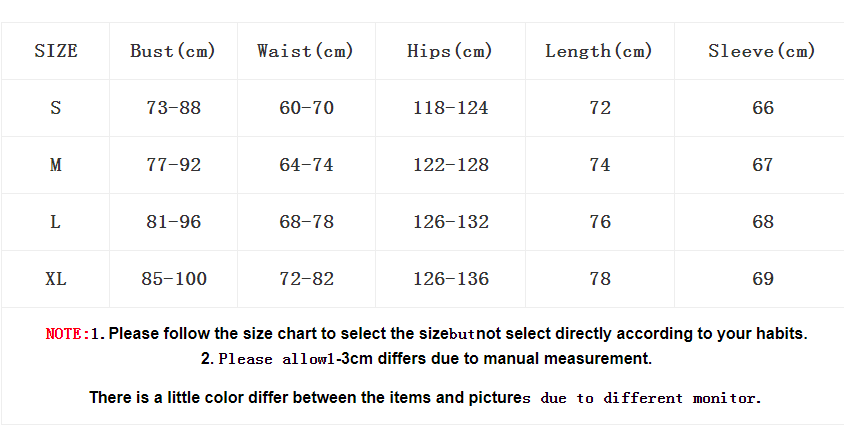Select the Sleeve(cm) header cell

pyautogui.click(x=762, y=51)
